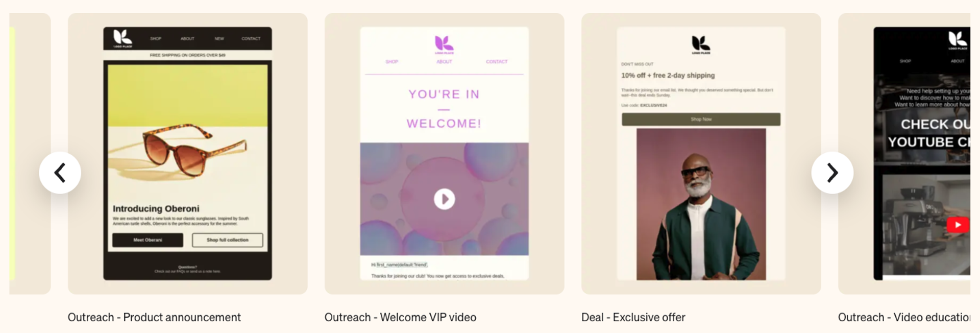Click ABOUT in the pink Welcome template menu

[x=444, y=62]
